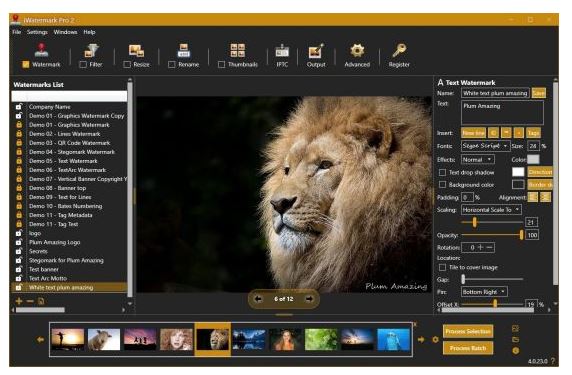Open Scaling dropdown Horizontal Scale To
Image resolution: width=572 pixels, height=375 pixels.
[x=491, y=210]
